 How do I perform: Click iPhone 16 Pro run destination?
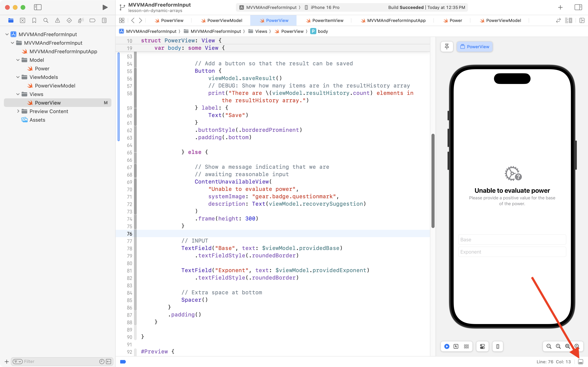pyautogui.click(x=325, y=7)
